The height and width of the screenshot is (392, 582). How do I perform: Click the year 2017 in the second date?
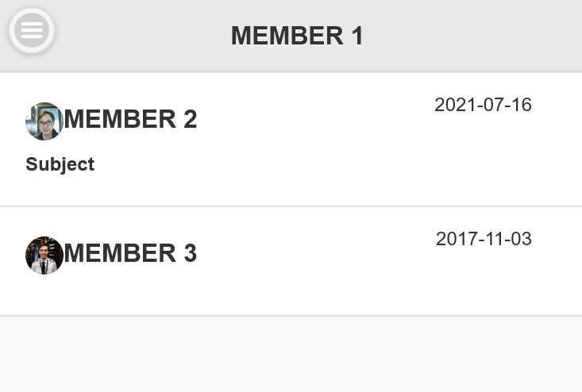[454, 239]
